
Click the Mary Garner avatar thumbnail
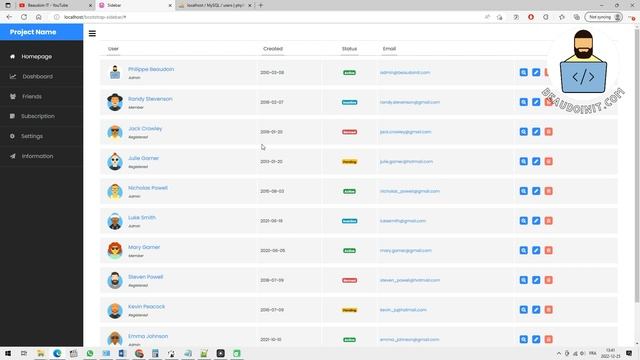point(115,250)
